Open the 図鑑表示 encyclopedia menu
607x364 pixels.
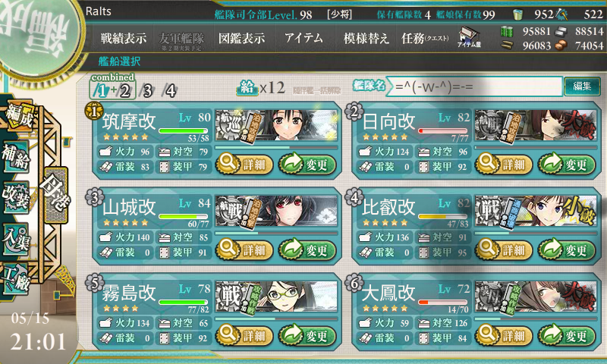pos(241,38)
